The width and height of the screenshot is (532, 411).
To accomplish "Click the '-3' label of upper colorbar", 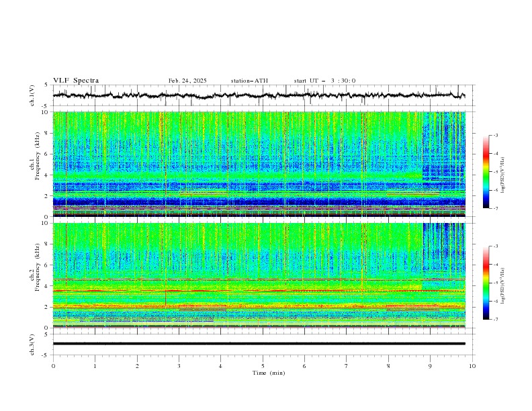I will [x=495, y=135].
